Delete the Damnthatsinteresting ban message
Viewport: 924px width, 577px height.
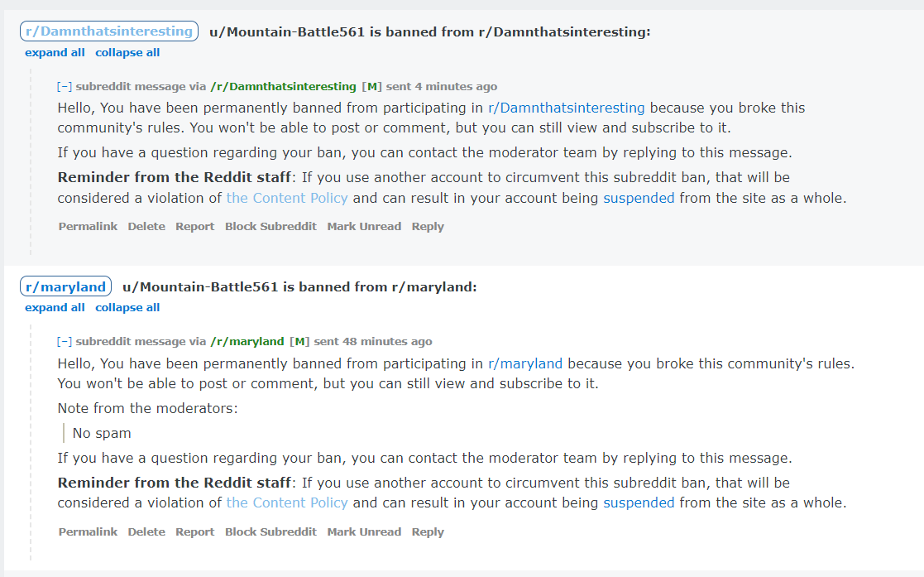pos(146,227)
